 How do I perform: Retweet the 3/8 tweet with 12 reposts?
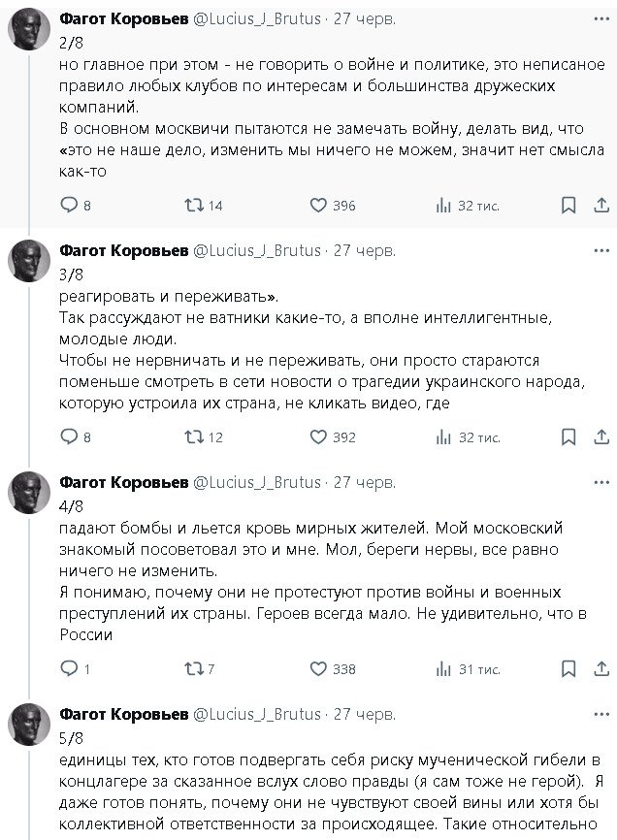pos(193,436)
